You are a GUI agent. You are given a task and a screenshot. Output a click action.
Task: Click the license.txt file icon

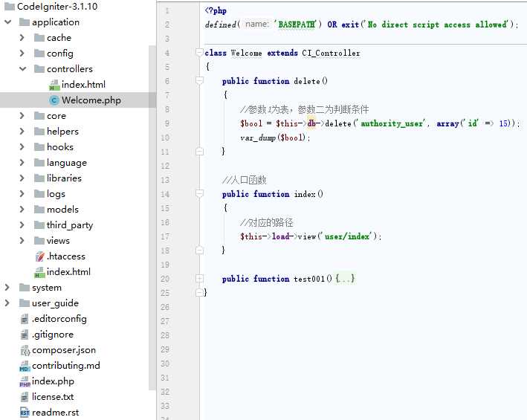(x=25, y=397)
